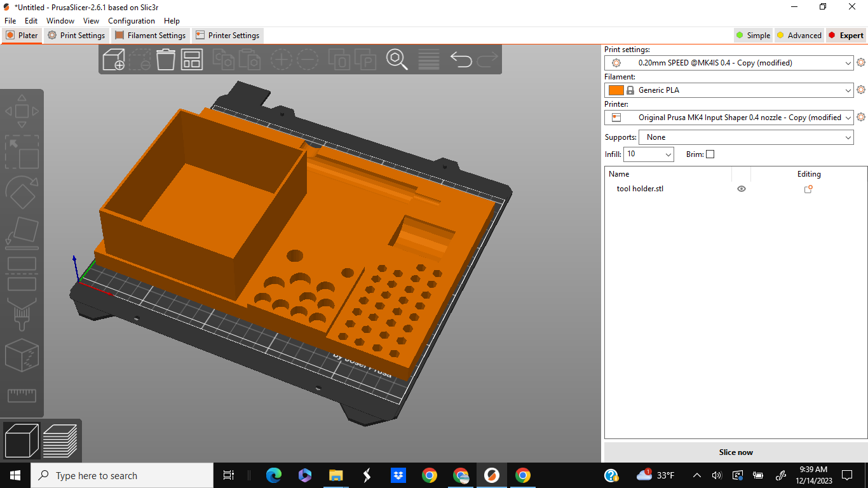The height and width of the screenshot is (488, 868).
Task: Select the 3D editor view cube
Action: pyautogui.click(x=22, y=440)
